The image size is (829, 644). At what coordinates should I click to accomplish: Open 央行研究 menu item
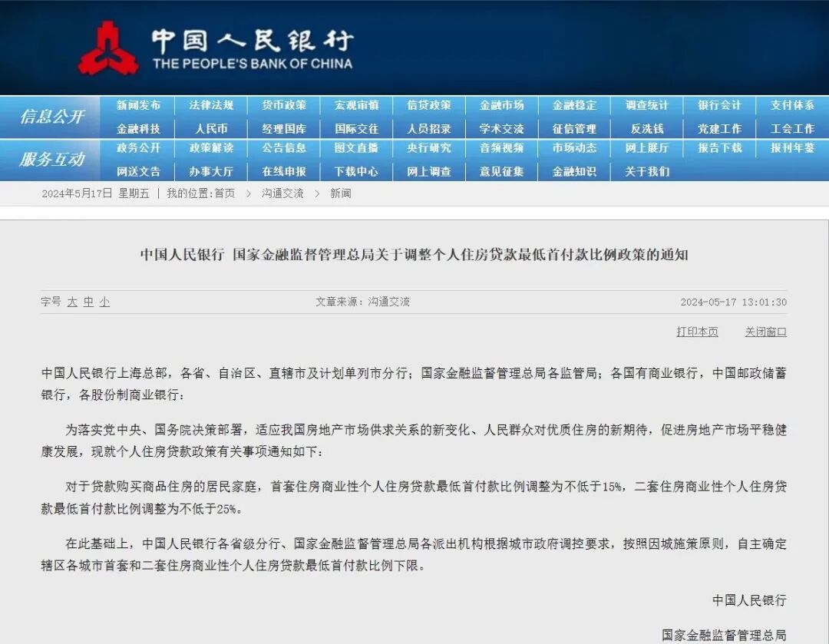429,148
